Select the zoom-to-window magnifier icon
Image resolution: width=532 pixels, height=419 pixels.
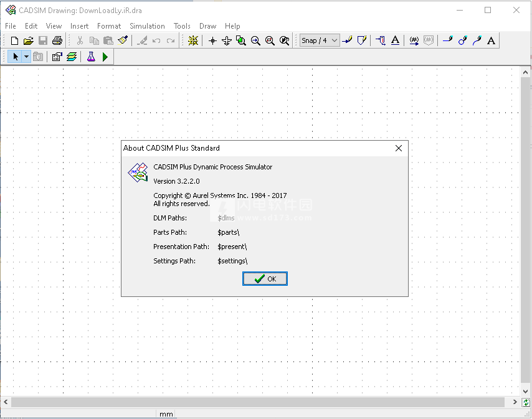[x=241, y=40]
